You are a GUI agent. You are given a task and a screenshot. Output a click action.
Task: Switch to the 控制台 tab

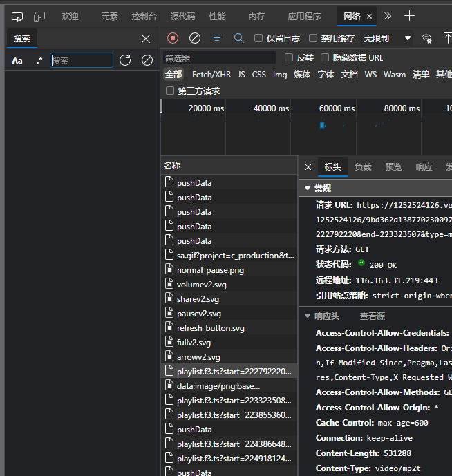pyautogui.click(x=144, y=16)
